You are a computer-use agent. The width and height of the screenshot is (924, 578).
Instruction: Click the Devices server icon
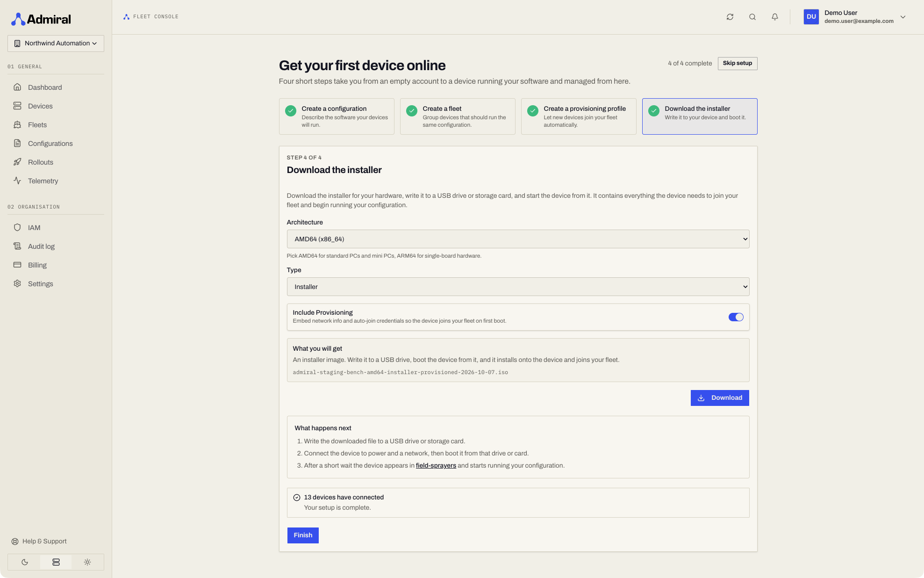(17, 106)
